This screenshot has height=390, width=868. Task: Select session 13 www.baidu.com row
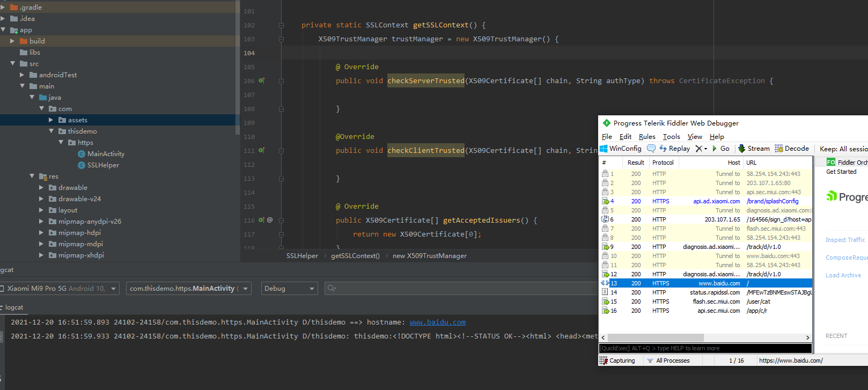[705, 283]
